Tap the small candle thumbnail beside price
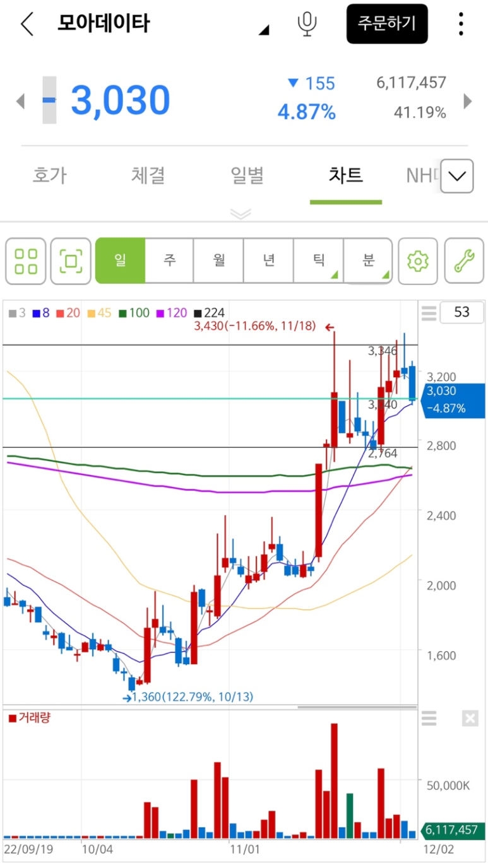This screenshot has width=488, height=868. (49, 100)
